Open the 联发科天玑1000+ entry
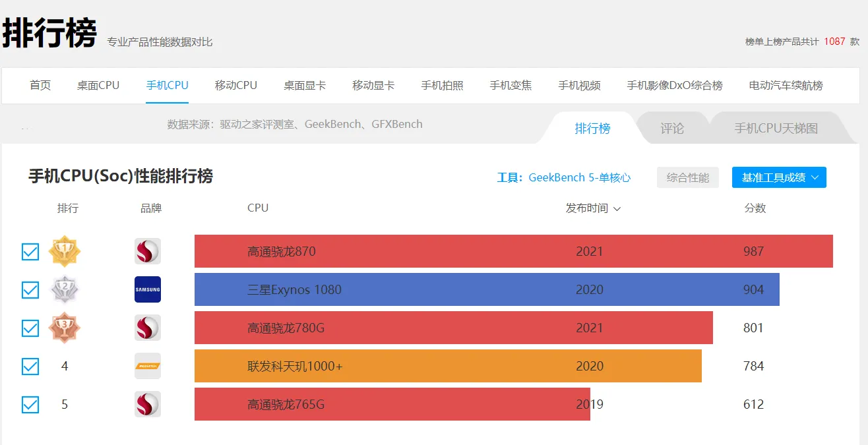 coord(295,366)
